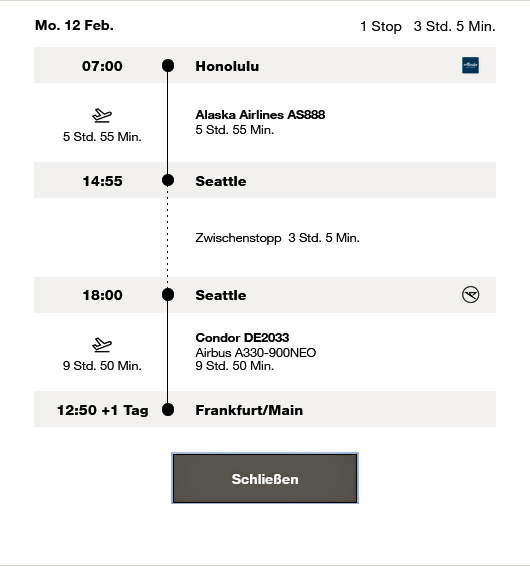Image resolution: width=530 pixels, height=566 pixels.
Task: Click the Mo. 12 Feb. date heading
Action: click(74, 25)
